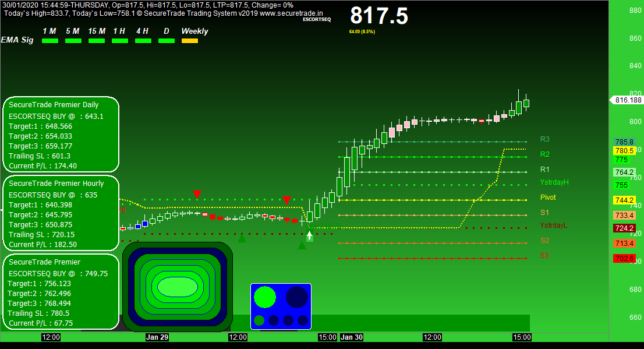Viewport: 644px width, 349px height.
Task: Click the SecureTrade Premier Hourly panel title
Action: coord(56,184)
